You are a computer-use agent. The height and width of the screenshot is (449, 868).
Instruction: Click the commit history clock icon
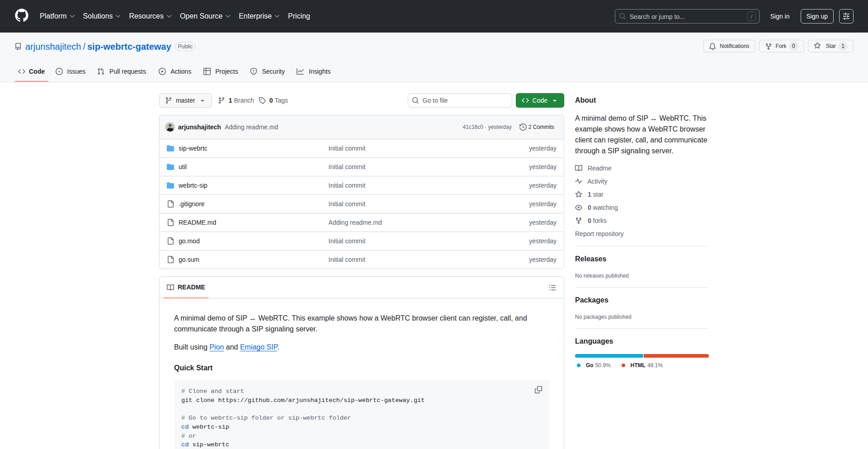(523, 127)
